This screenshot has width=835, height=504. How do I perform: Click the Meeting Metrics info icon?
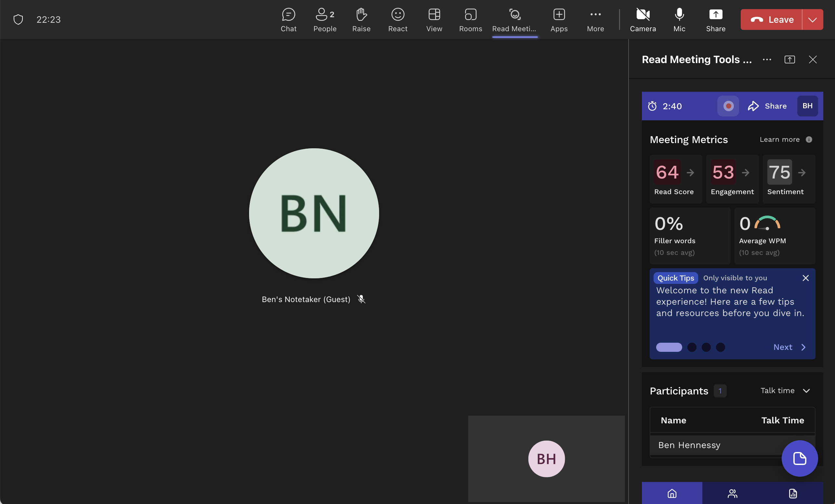click(x=809, y=139)
